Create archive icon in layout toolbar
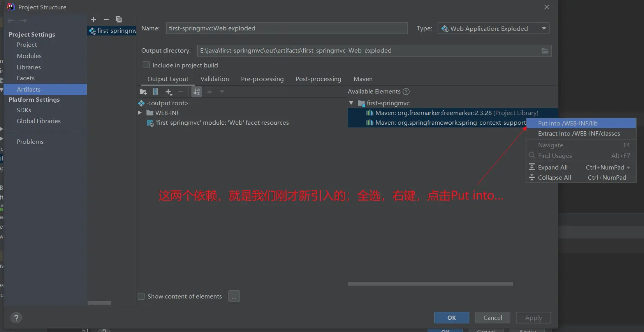This screenshot has width=644, height=332. 155,92
